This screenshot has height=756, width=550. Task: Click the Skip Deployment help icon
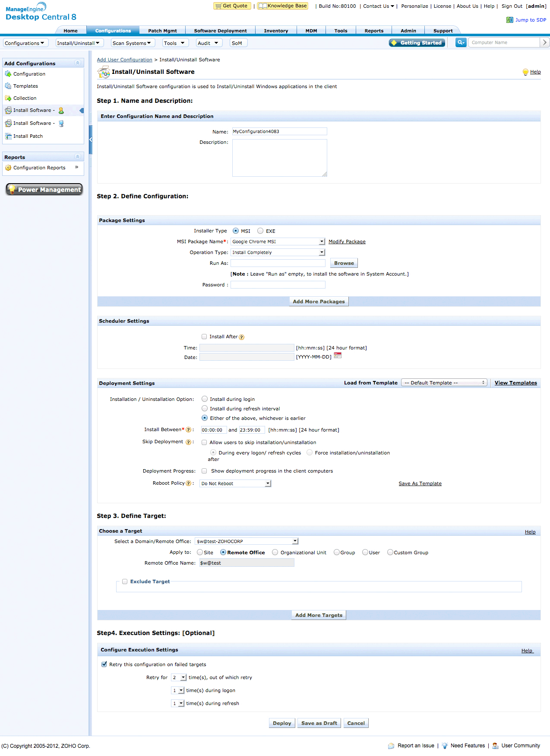coord(188,442)
